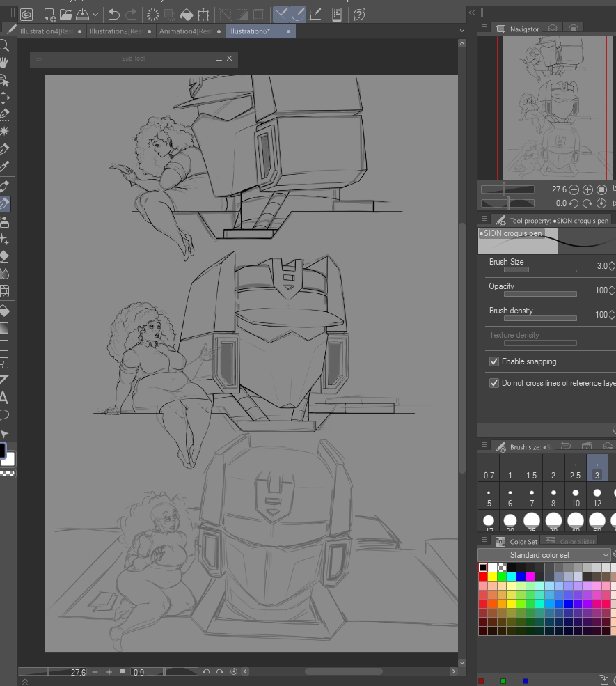
Task: Pick the Eyedropper tool
Action: [4, 166]
